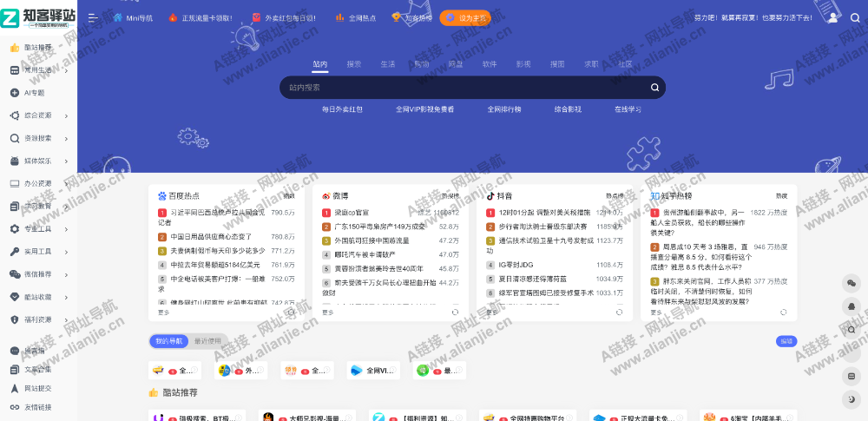Select the 生活 search tab
The image size is (868, 421).
388,64
